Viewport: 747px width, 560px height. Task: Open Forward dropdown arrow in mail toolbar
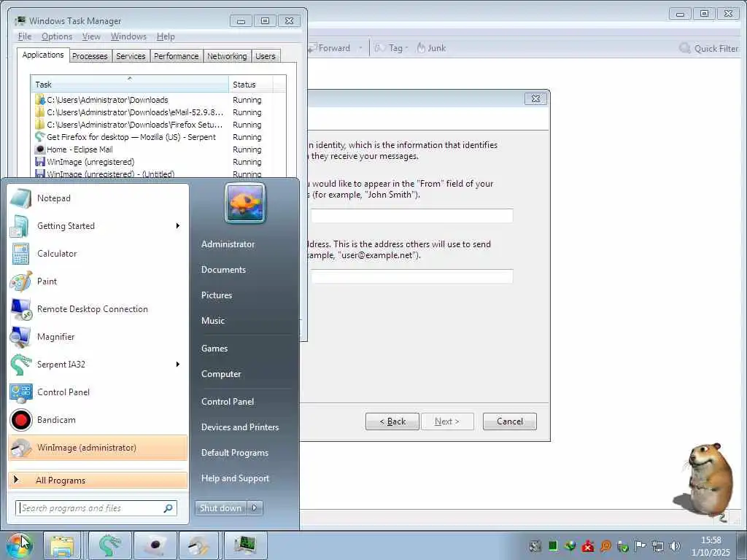coord(360,47)
